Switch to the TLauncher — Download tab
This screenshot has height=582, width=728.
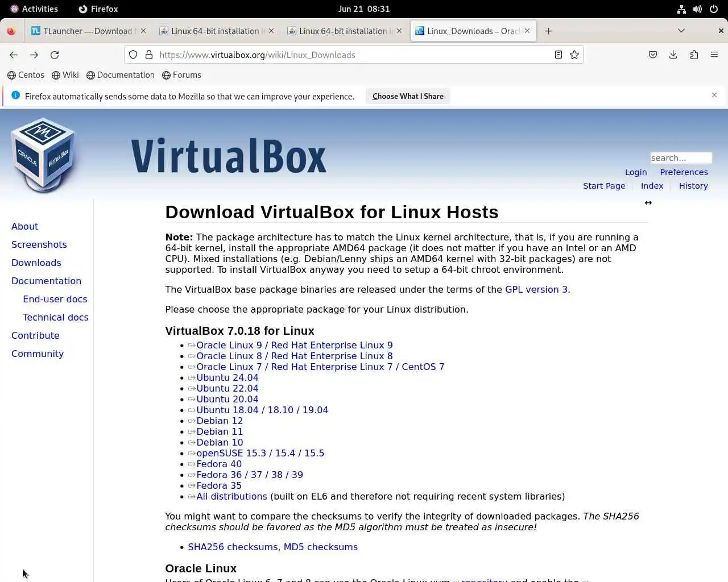(88, 31)
